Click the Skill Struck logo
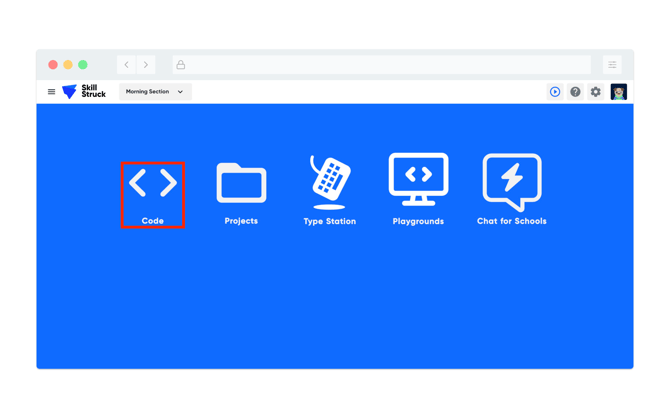670x418 pixels. 84,92
